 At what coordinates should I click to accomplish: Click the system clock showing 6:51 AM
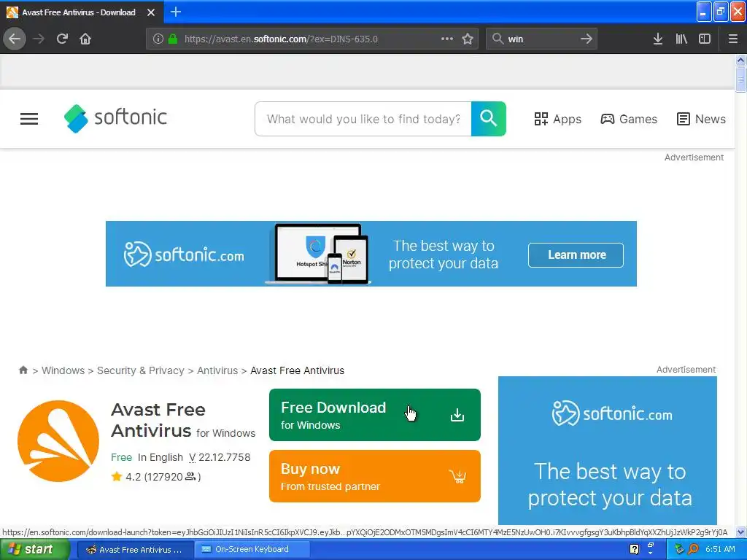(x=720, y=549)
